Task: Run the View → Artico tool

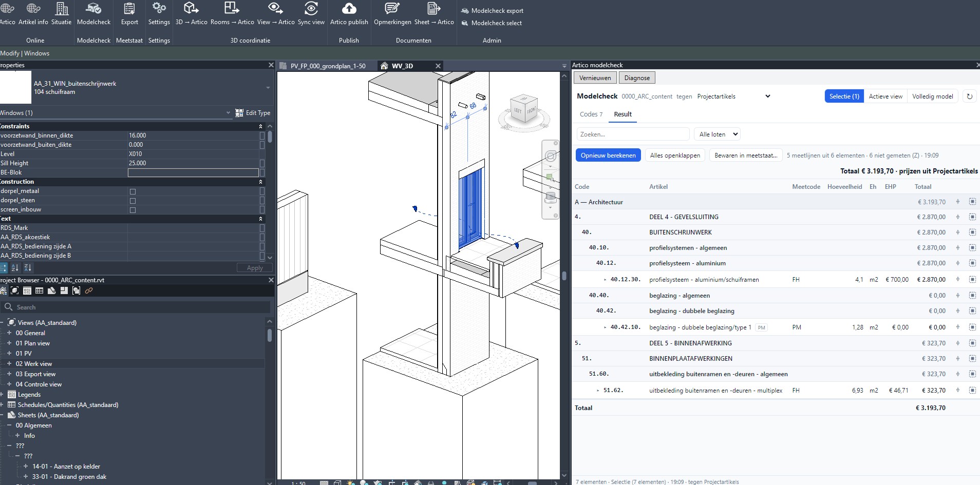Action: coord(276,14)
